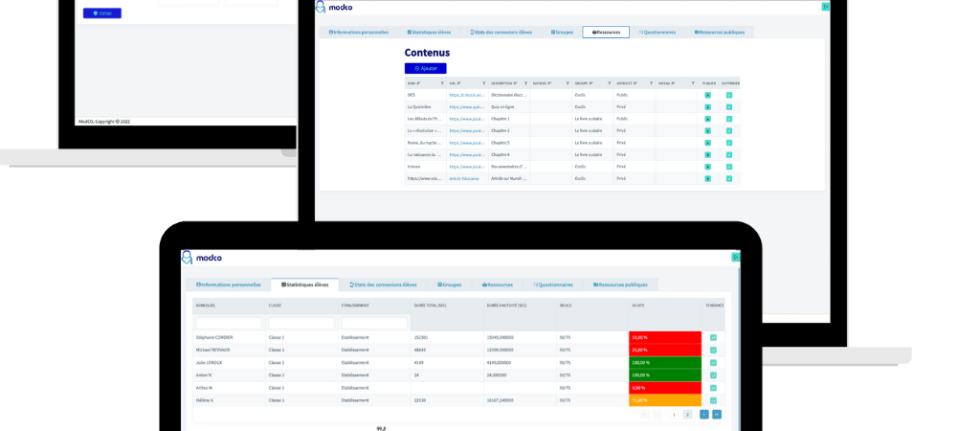The image size is (980, 431).
Task: Open the Groupes tab in the statistics window
Action: point(449,284)
